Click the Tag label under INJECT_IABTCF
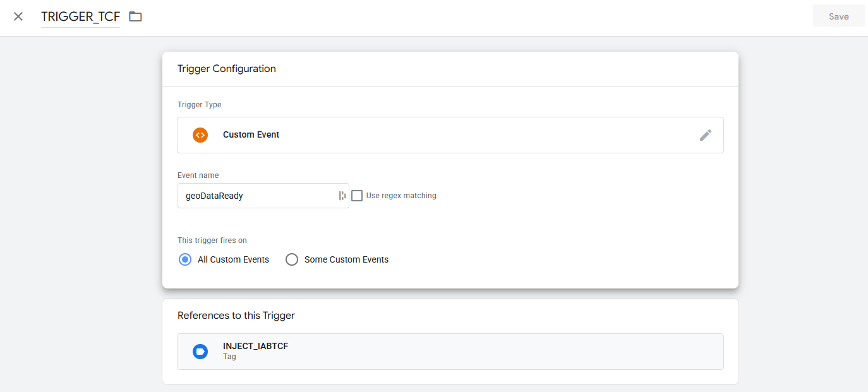The height and width of the screenshot is (392, 868). click(229, 357)
